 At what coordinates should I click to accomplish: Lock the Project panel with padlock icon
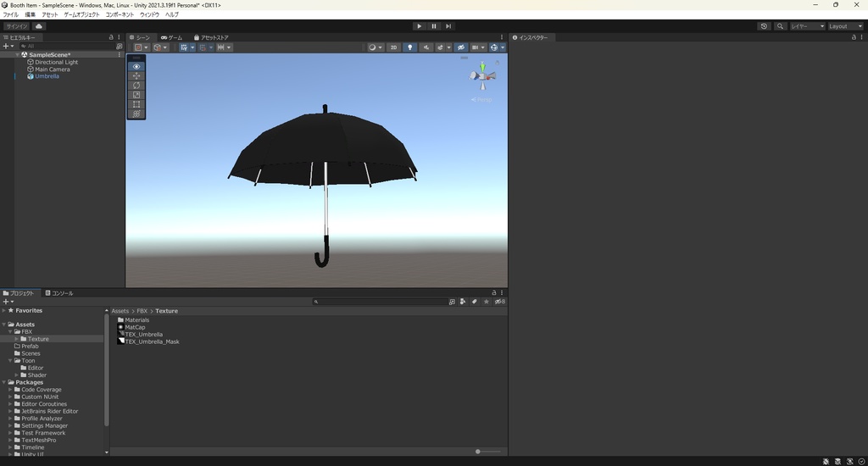[x=494, y=293]
